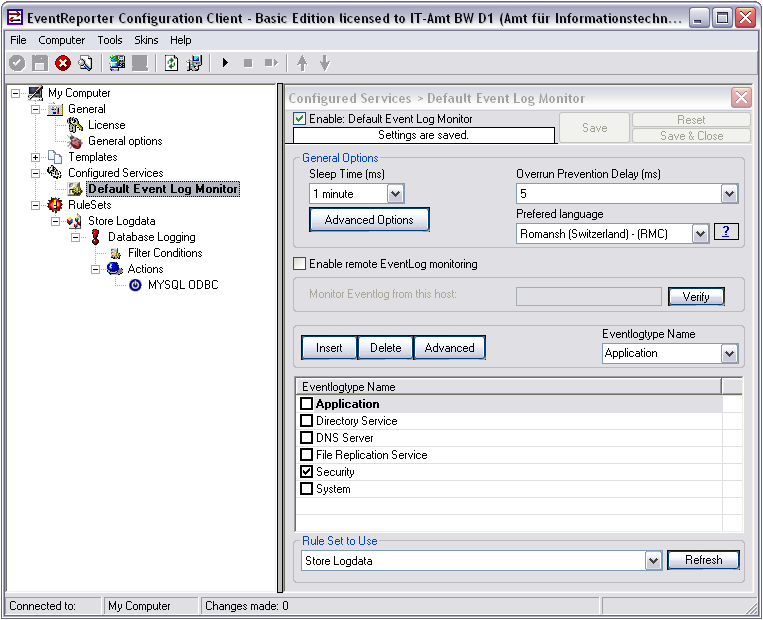Click the language help question mark button

(726, 232)
